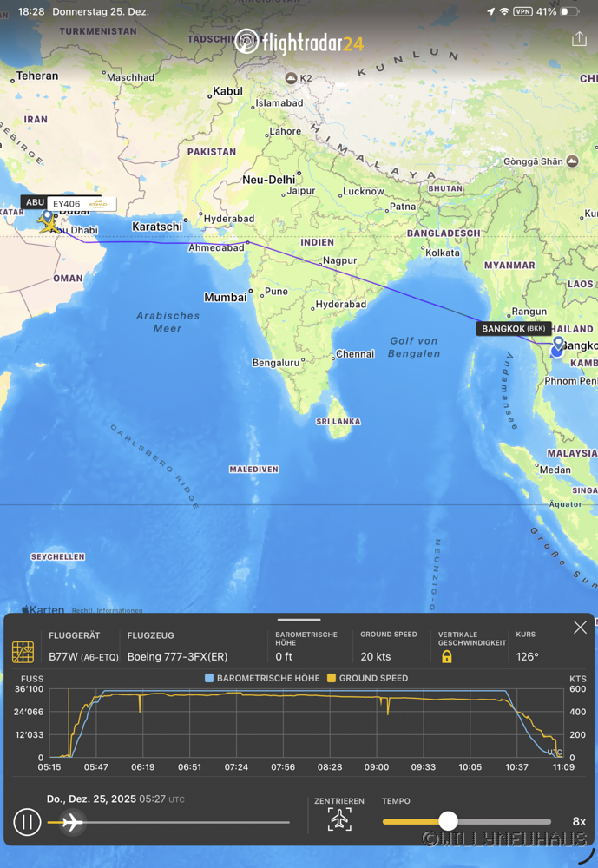The width and height of the screenshot is (598, 868).
Task: Tap the Nagpur city label
Action: (340, 260)
